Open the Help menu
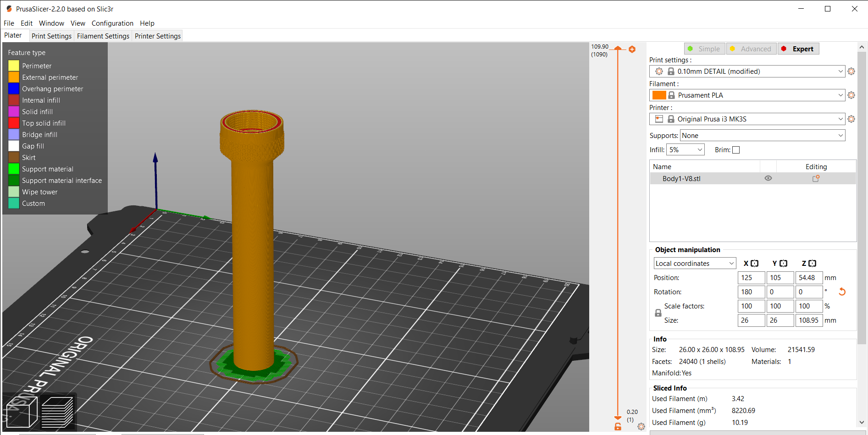This screenshot has height=435, width=868. pos(147,23)
